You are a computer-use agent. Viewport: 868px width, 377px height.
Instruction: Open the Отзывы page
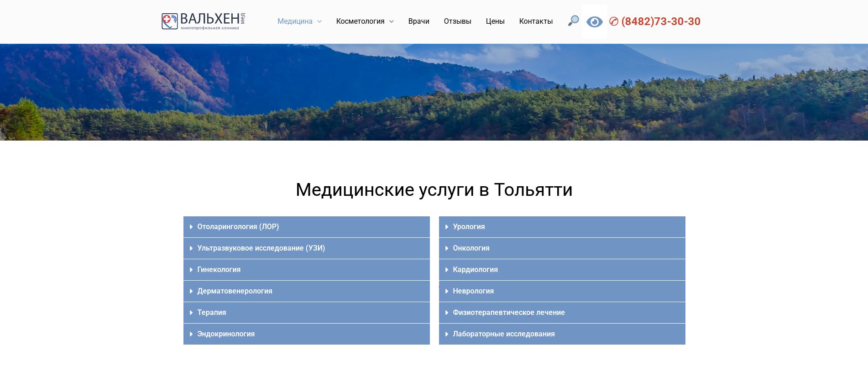coord(457,21)
